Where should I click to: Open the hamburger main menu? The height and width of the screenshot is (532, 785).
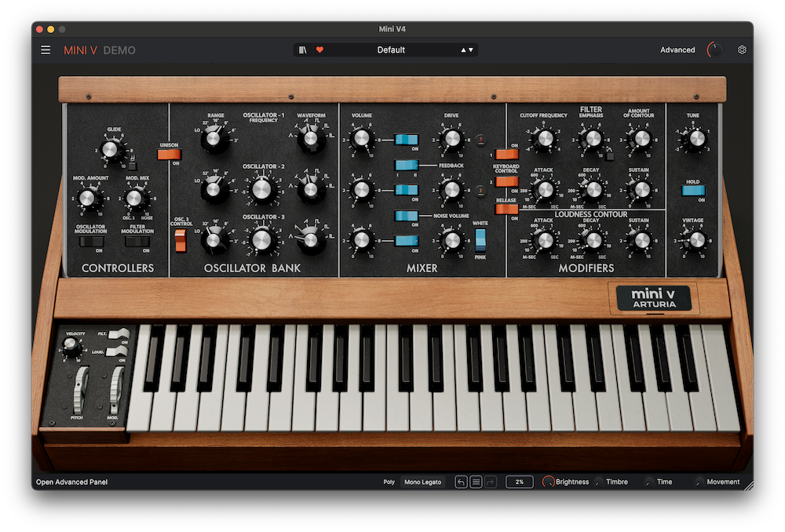point(46,50)
